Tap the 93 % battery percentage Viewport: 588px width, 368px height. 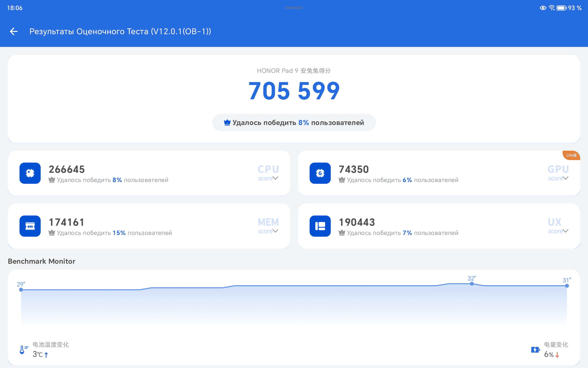tap(575, 8)
